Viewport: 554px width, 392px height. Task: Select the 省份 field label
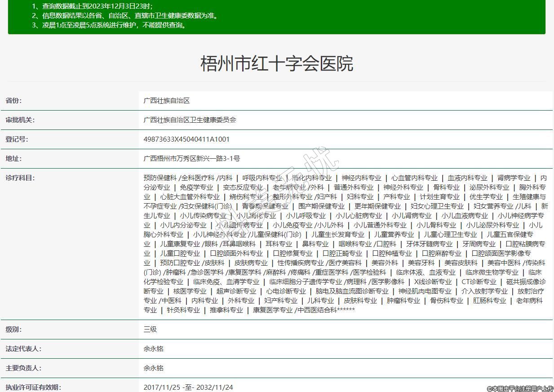tap(13, 101)
